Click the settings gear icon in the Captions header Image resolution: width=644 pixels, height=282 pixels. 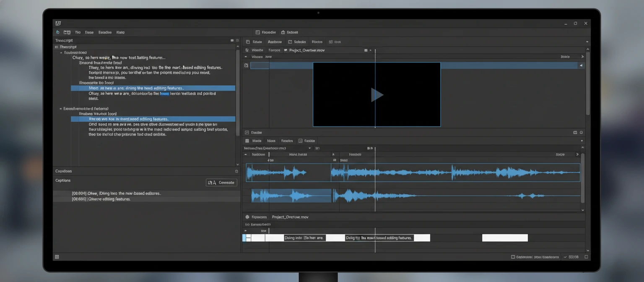235,171
